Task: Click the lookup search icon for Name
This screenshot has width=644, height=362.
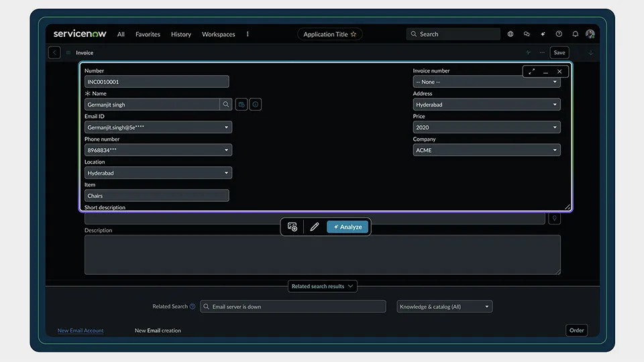Action: [226, 105]
